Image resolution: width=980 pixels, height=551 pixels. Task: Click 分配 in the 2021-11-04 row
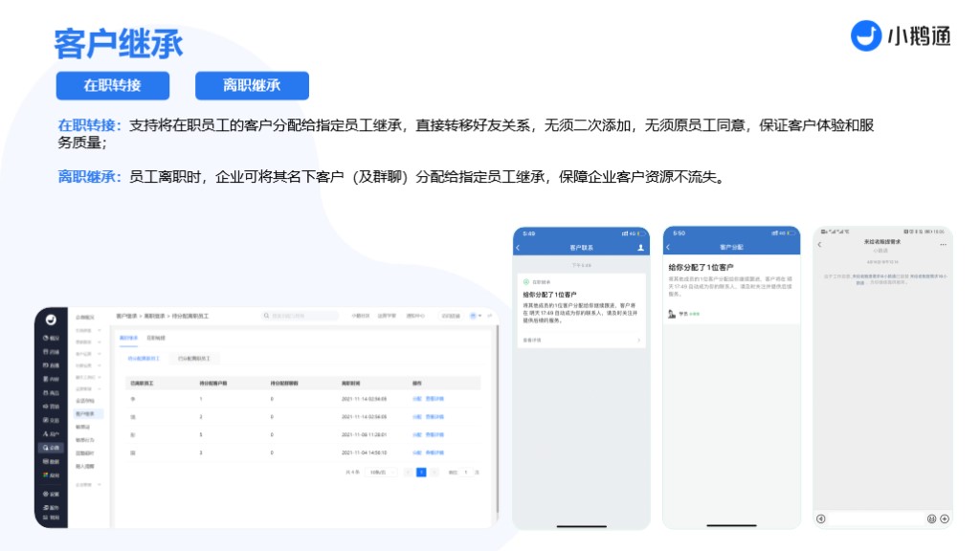(x=417, y=452)
